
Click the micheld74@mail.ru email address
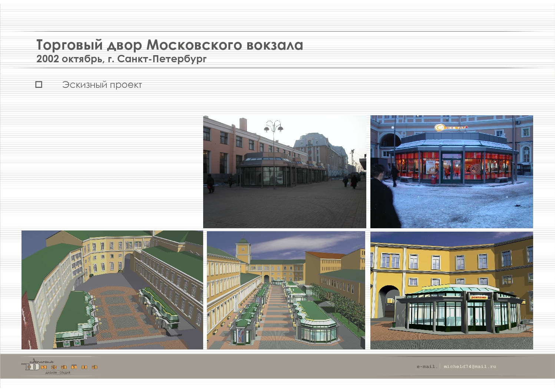click(x=470, y=366)
